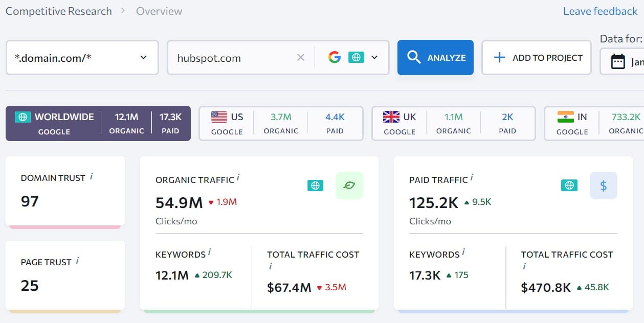Click the $67.4M traffic cost value
Viewport: 644px width, 323px height.
coord(289,288)
